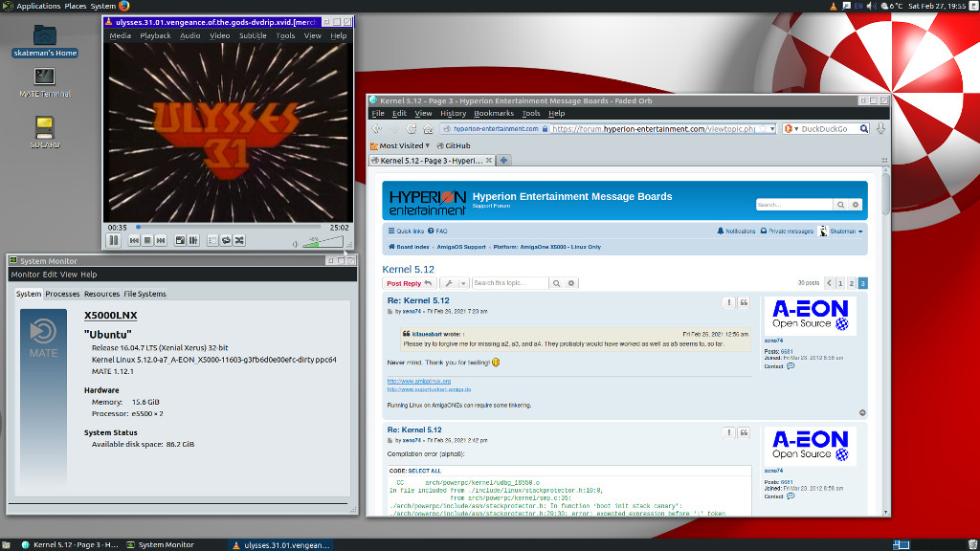Open the browser Bookmarks menu
The height and width of the screenshot is (551, 980).
[x=494, y=113]
